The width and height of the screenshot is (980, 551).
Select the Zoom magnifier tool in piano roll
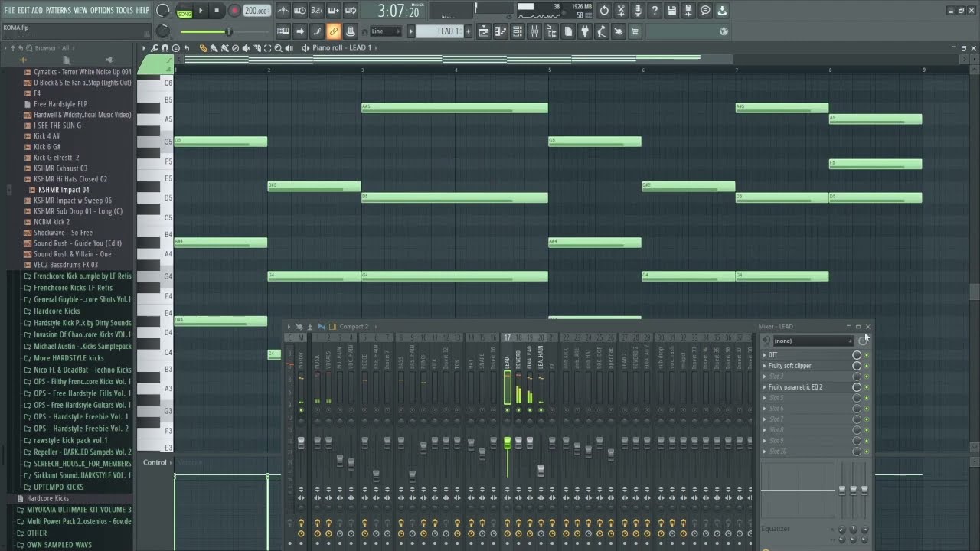point(278,48)
